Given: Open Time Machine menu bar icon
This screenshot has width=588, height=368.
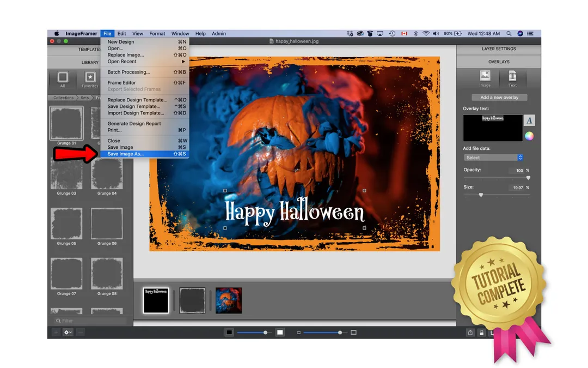Looking at the screenshot, I should coord(392,33).
